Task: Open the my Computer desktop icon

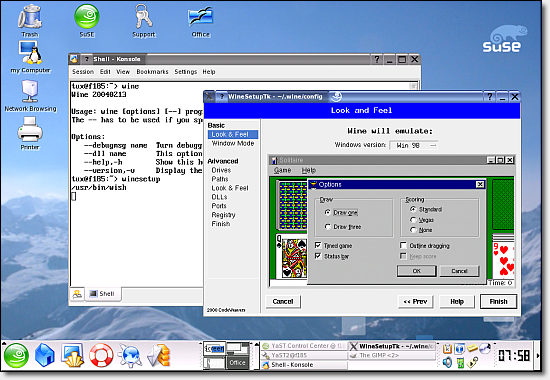Action: coord(30,57)
